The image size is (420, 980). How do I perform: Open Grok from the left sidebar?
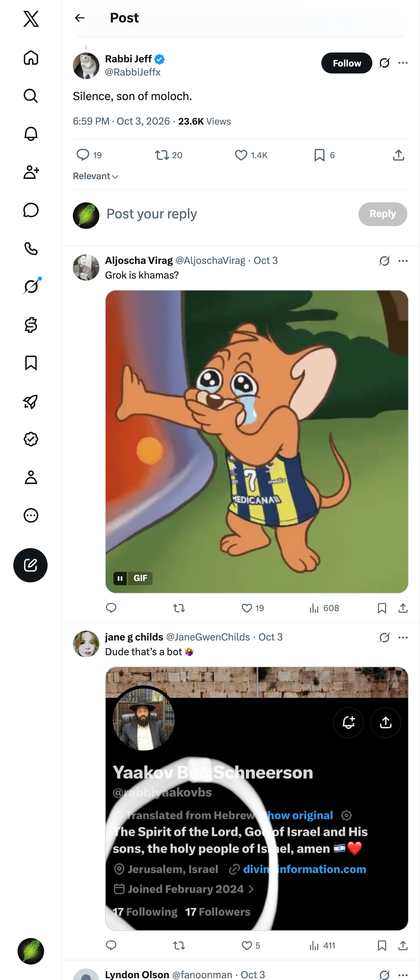[x=31, y=286]
